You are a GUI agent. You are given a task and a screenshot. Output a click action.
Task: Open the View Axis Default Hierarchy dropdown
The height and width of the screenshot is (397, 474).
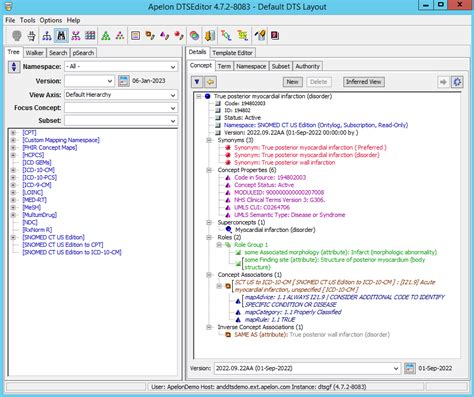pyautogui.click(x=121, y=95)
